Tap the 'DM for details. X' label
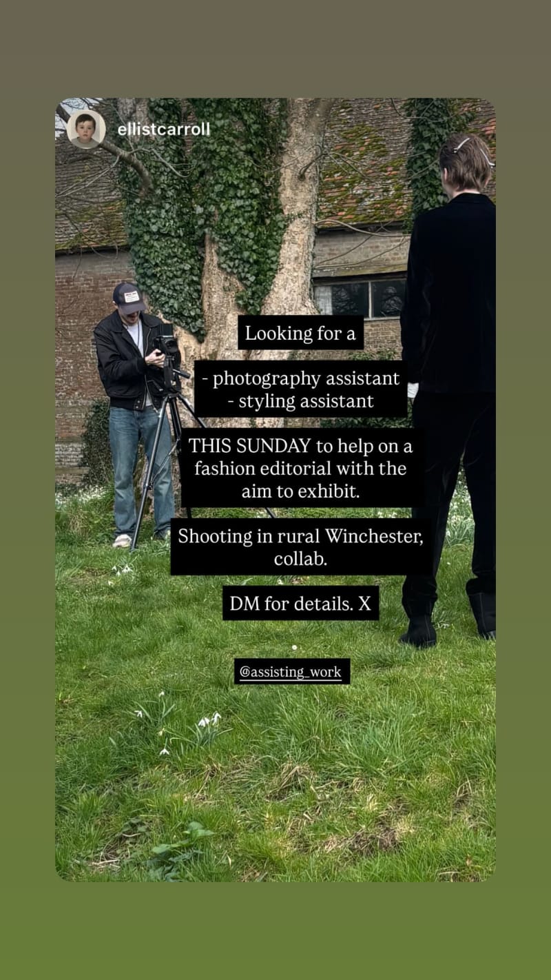This screenshot has width=551, height=980. [300, 604]
